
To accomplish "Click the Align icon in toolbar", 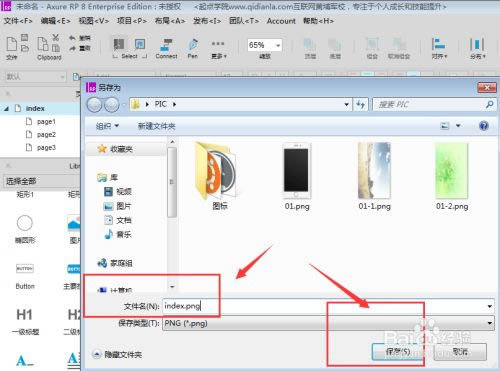I will (x=439, y=48).
